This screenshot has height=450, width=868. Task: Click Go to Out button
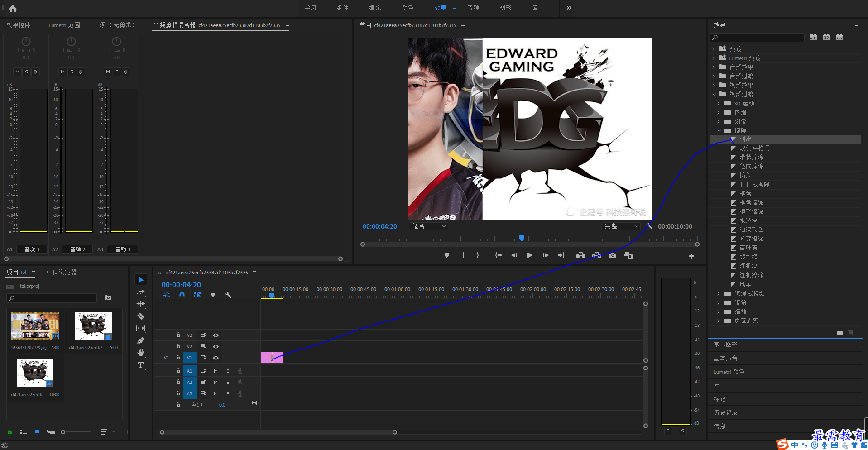pos(561,255)
